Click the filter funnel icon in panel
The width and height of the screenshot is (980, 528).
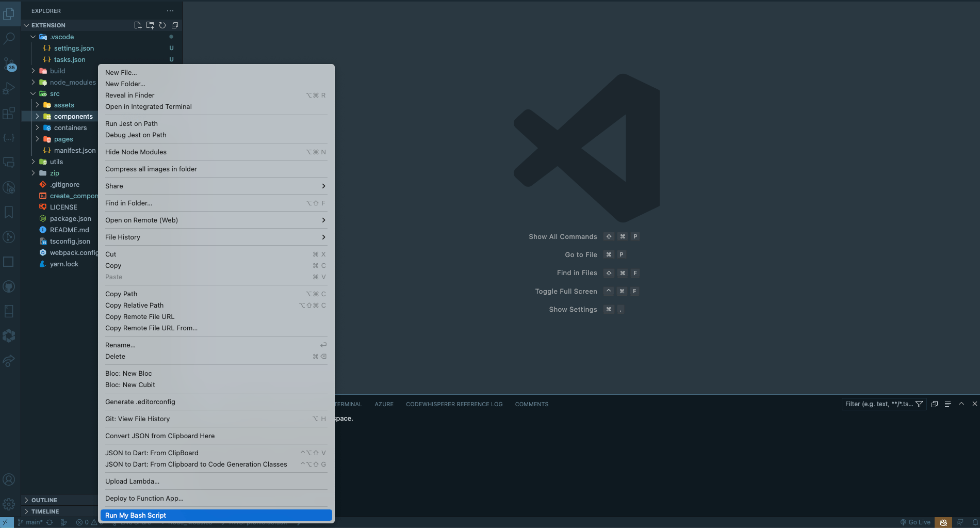tap(919, 404)
